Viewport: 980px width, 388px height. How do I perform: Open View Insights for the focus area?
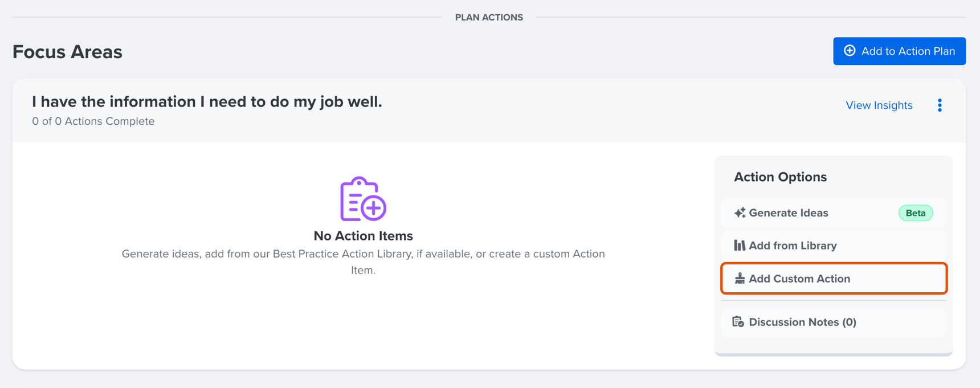coord(879,105)
